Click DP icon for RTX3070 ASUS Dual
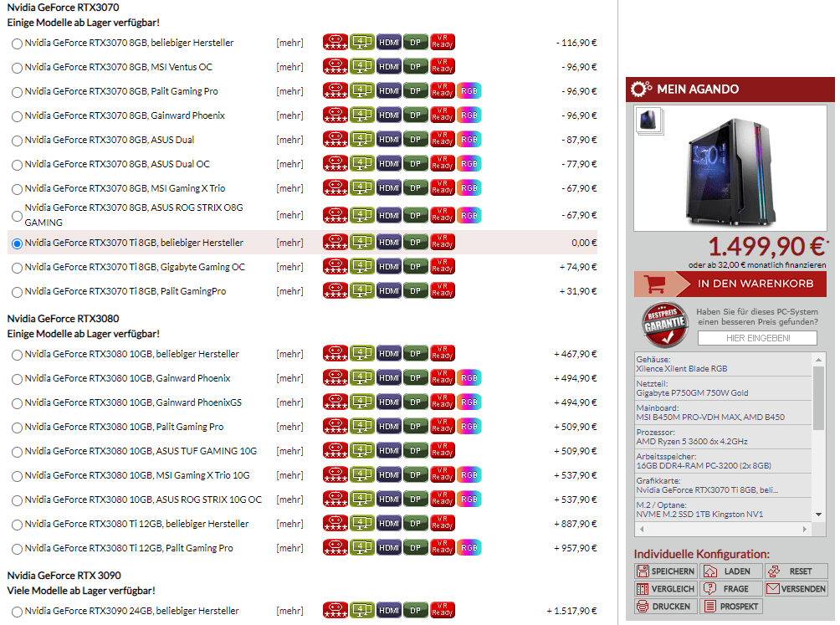 click(415, 139)
